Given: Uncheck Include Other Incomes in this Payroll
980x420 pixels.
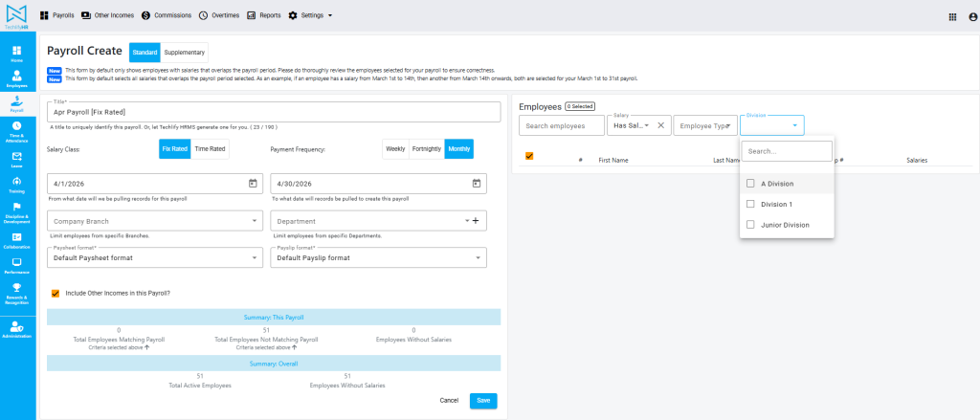Looking at the screenshot, I should click(56, 293).
